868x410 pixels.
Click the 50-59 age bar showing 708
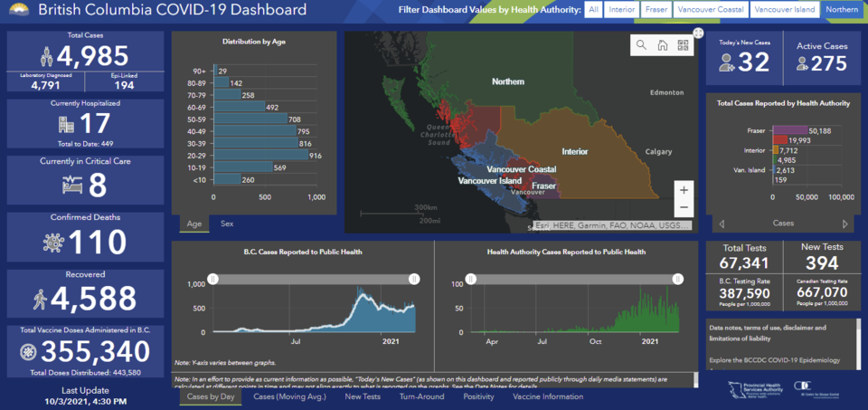tap(250, 119)
